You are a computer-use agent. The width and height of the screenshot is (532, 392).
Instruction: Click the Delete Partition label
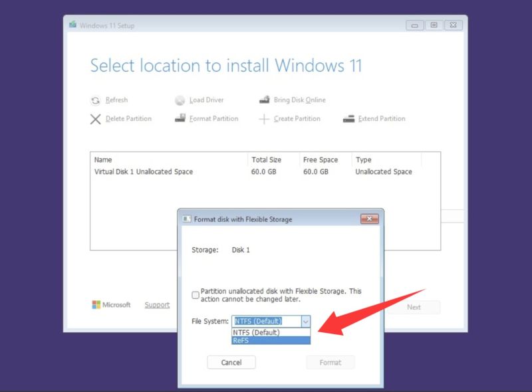128,119
